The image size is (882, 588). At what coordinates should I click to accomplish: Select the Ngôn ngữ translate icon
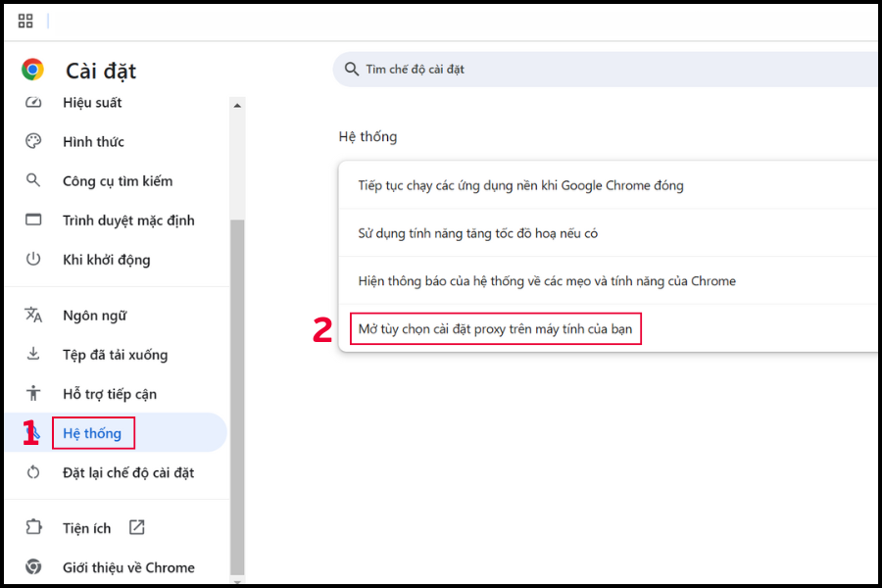point(33,315)
